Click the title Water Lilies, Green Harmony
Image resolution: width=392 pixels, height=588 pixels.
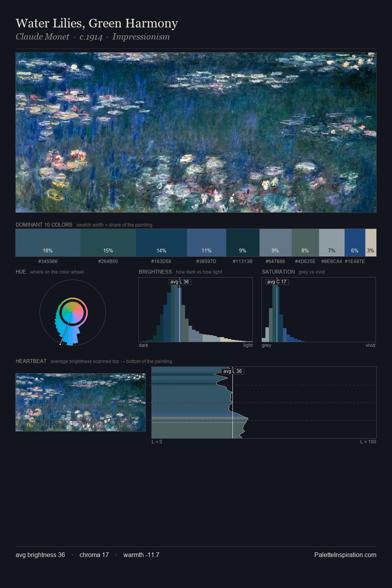pyautogui.click(x=97, y=23)
